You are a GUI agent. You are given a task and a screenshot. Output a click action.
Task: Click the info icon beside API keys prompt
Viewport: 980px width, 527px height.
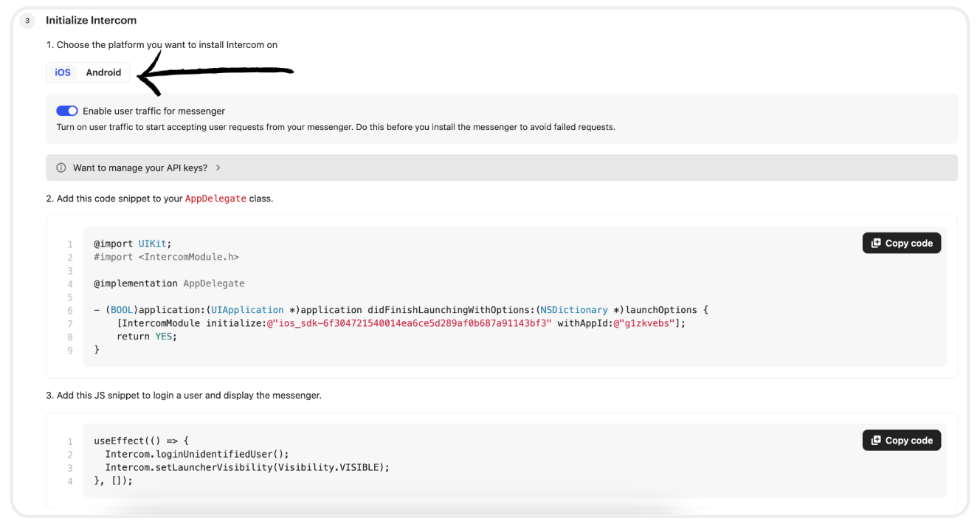point(61,168)
